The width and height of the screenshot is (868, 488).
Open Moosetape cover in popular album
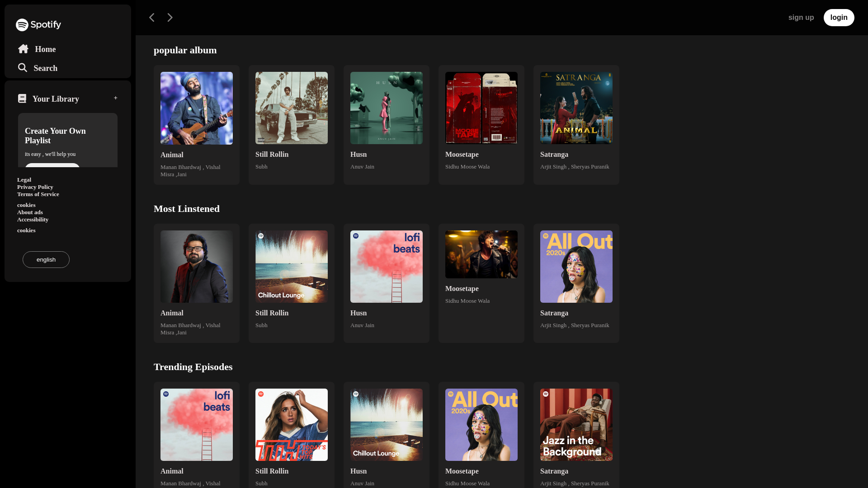pos(481,108)
